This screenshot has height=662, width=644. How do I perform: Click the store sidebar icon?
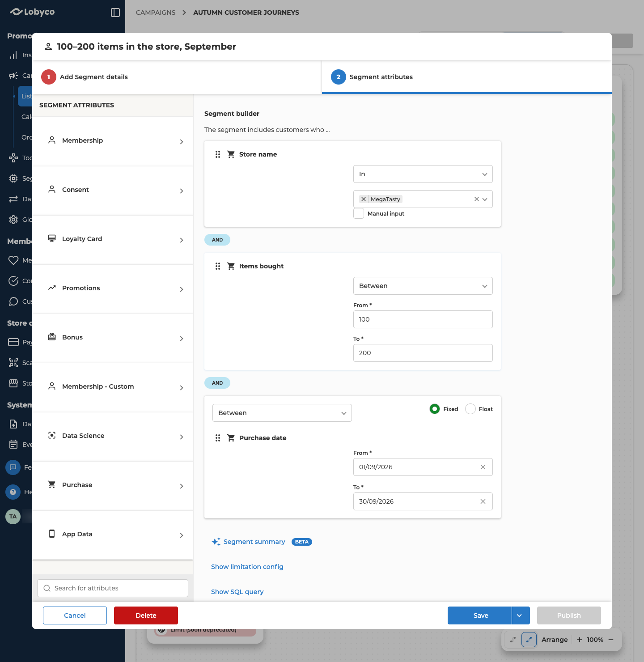coord(13,383)
